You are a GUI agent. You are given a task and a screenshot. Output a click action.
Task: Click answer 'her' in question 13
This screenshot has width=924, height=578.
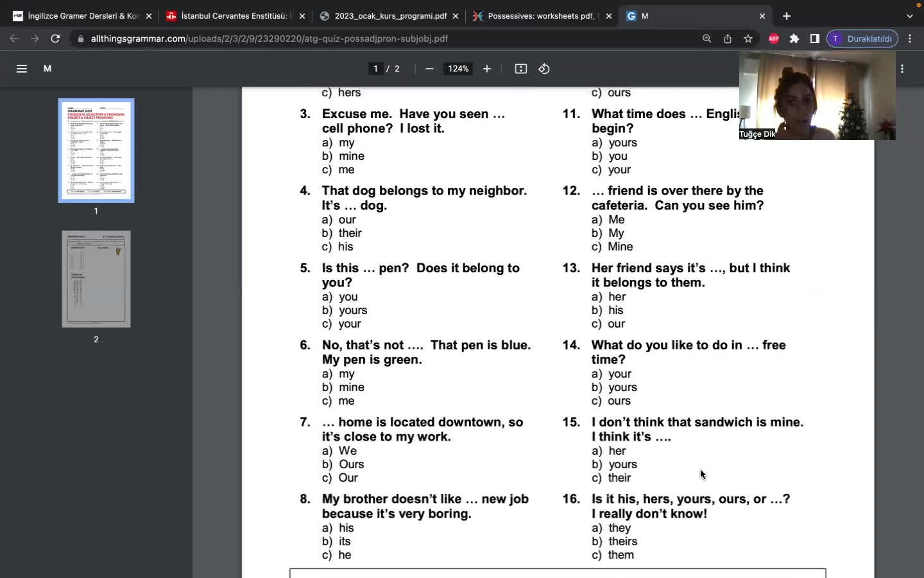point(617,297)
